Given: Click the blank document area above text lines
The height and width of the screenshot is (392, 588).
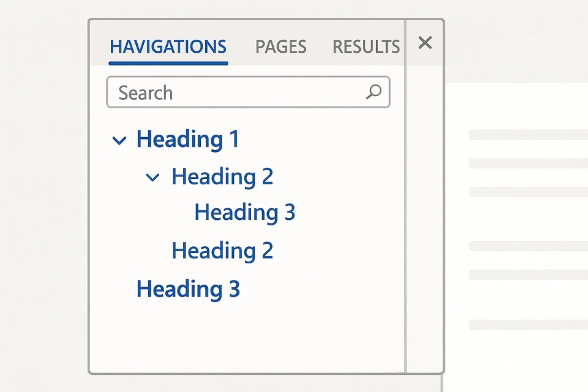Looking at the screenshot, I should (x=514, y=104).
